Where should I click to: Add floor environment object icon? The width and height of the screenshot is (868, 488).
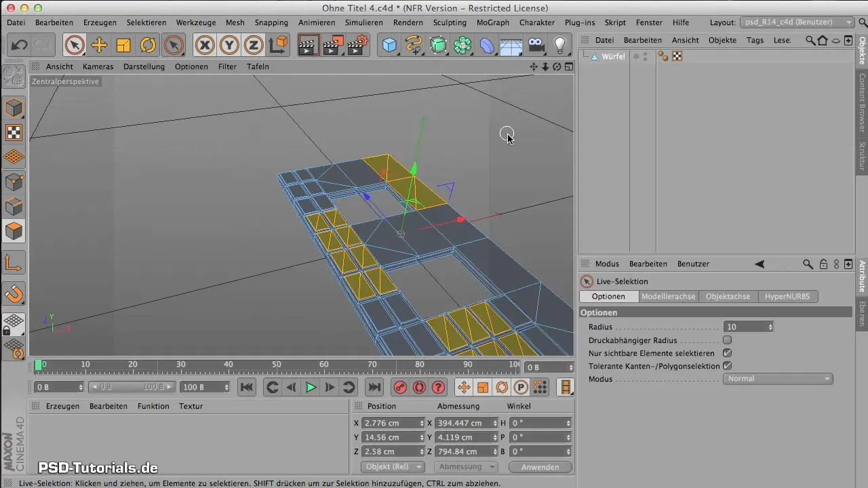(x=511, y=45)
